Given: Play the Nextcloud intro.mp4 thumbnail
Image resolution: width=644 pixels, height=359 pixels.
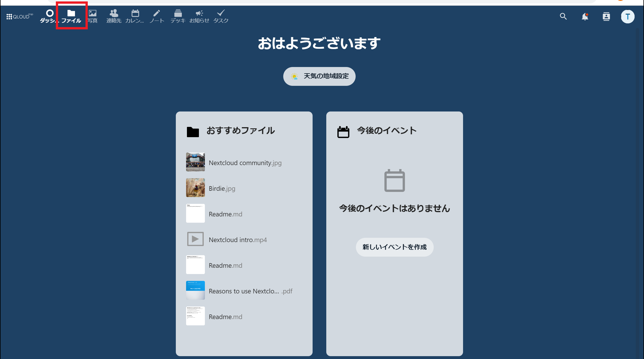Looking at the screenshot, I should coord(195,239).
